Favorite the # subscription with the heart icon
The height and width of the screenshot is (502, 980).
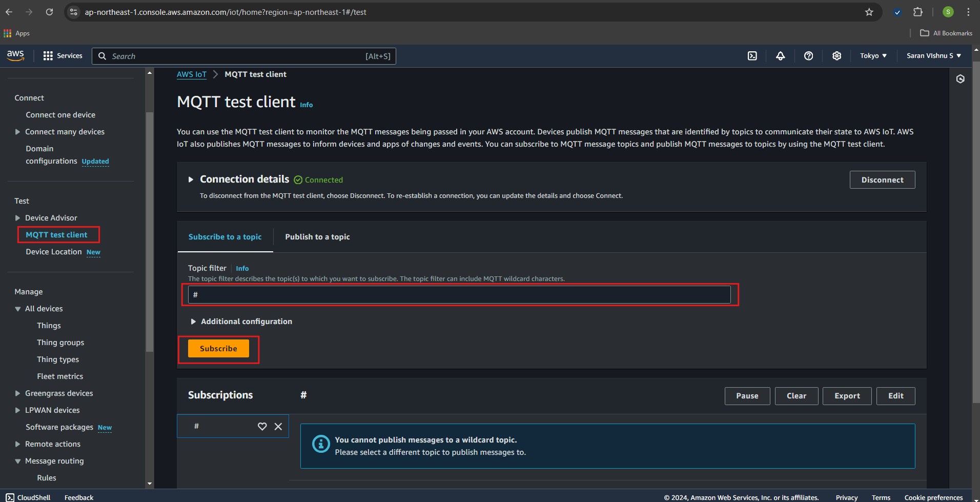click(x=262, y=426)
